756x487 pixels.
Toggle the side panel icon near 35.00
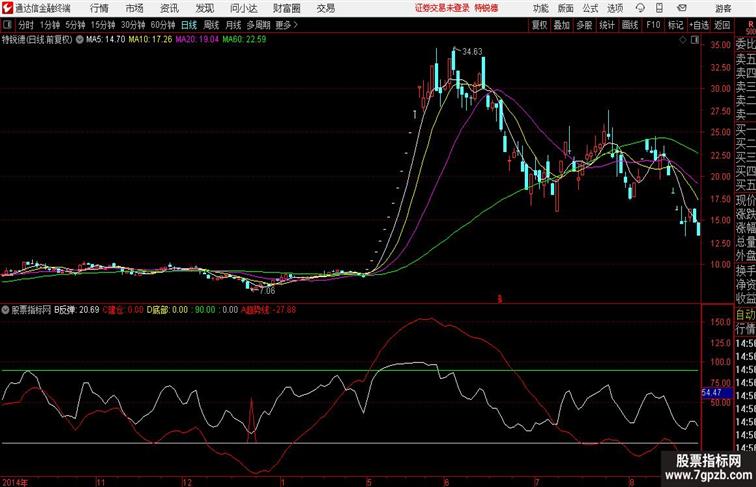[695, 40]
